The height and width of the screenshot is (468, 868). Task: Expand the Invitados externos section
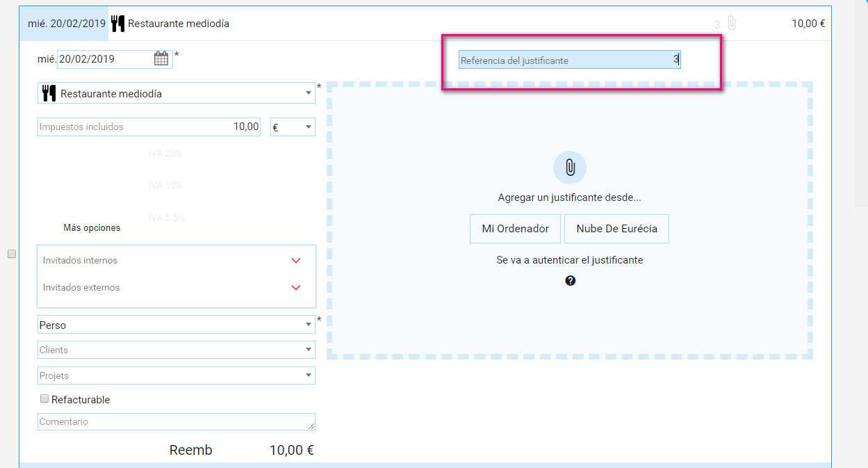point(295,288)
